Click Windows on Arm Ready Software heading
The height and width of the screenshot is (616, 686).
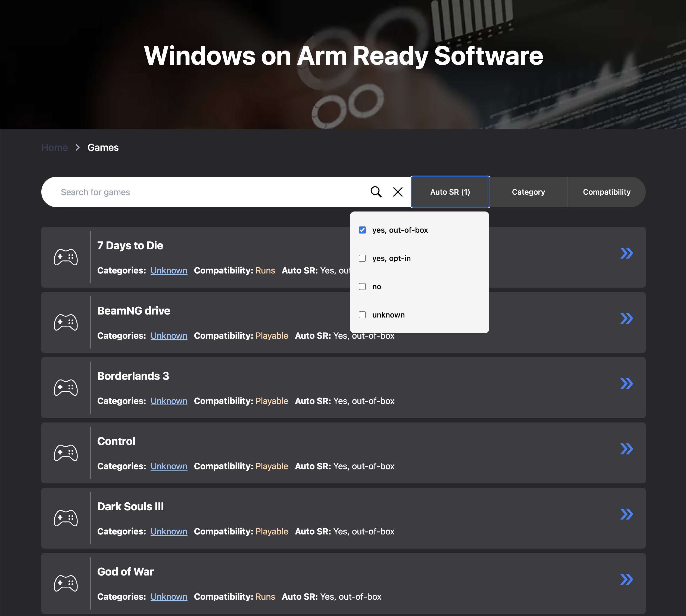(x=343, y=56)
